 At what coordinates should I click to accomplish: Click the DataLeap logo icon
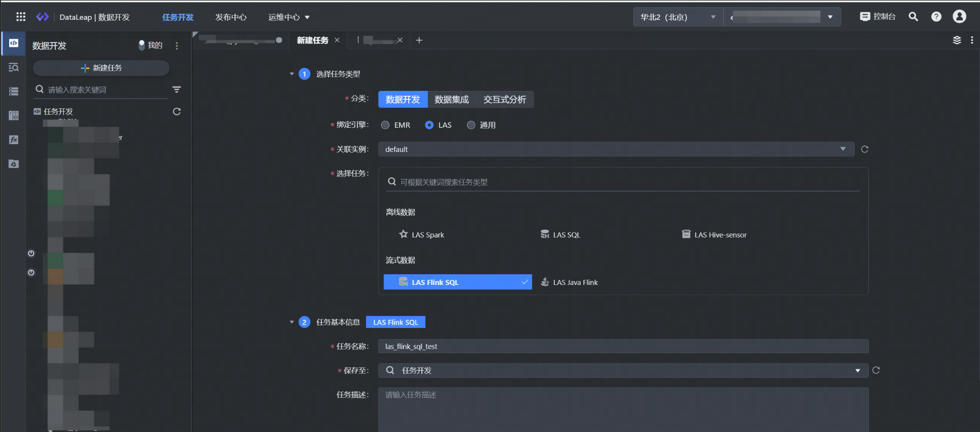[43, 17]
